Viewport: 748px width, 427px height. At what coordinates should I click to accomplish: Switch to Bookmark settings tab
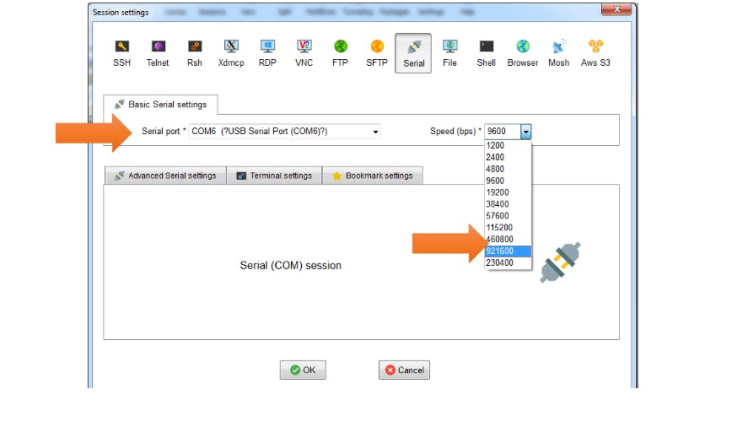[x=373, y=176]
